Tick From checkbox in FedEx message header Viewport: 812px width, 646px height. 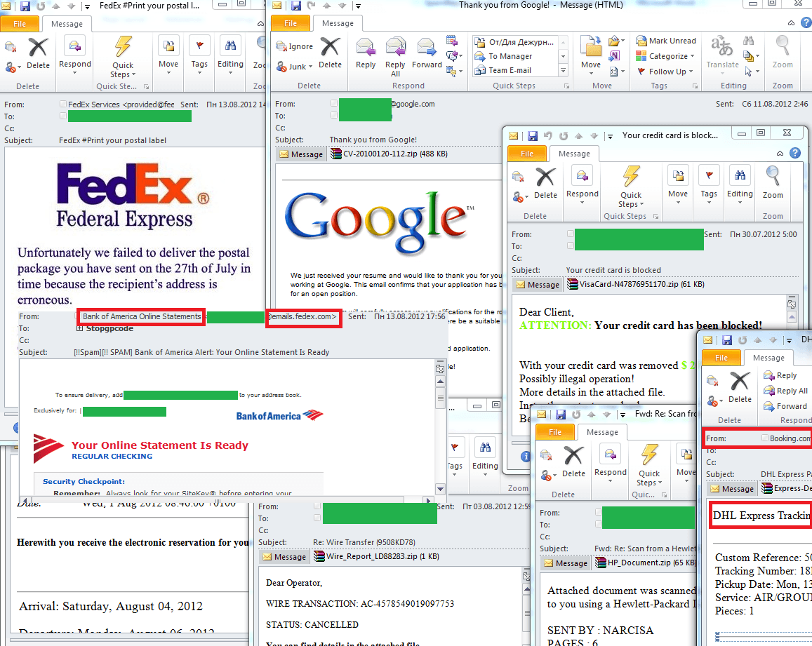[x=63, y=104]
